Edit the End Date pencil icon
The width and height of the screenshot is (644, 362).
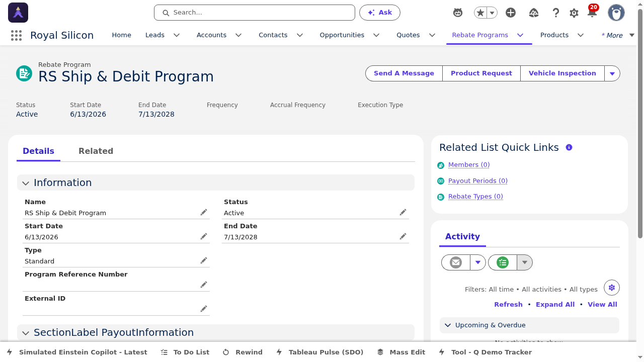(x=403, y=236)
